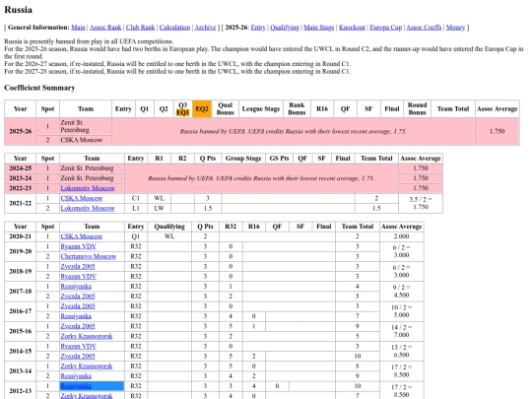Viewport: 532px width, 399px height.
Task: Go to Club Rank page
Action: [140, 28]
